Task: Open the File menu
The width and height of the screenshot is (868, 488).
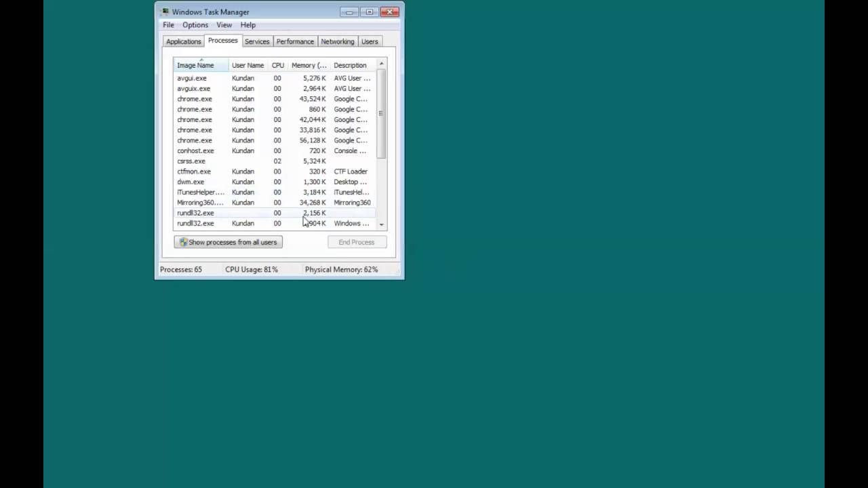Action: pos(168,25)
